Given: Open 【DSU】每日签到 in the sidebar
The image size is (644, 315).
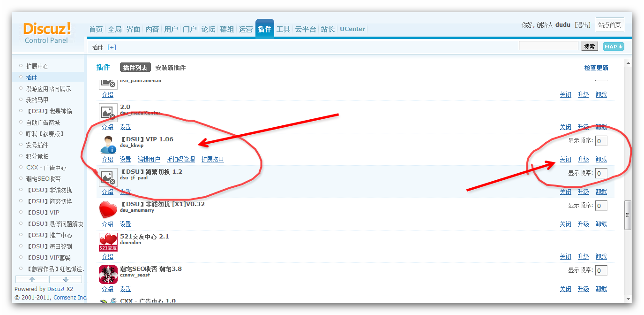Looking at the screenshot, I should click(x=49, y=246).
